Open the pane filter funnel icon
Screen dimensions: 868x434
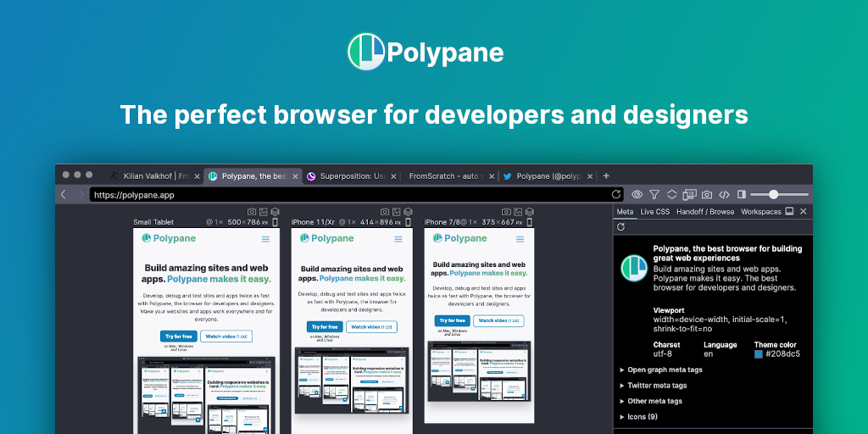[654, 194]
